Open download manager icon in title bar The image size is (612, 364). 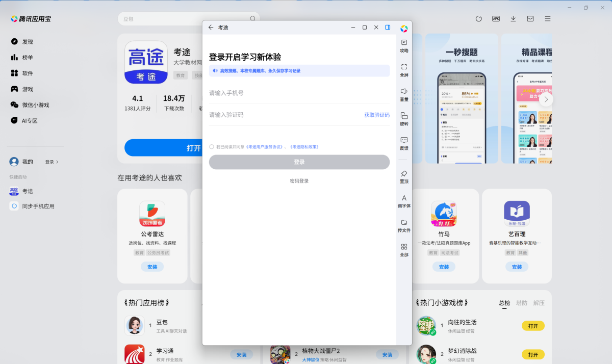tap(513, 18)
